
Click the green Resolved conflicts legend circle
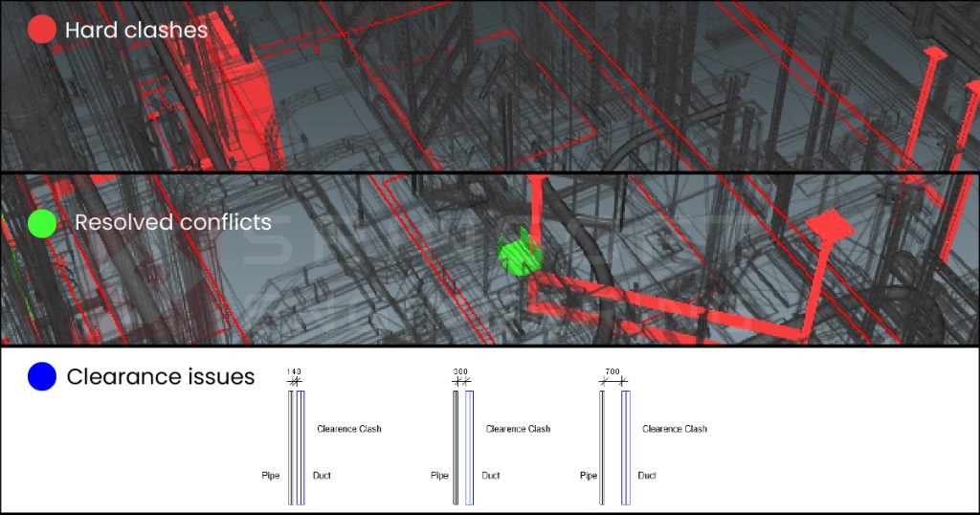pos(42,223)
